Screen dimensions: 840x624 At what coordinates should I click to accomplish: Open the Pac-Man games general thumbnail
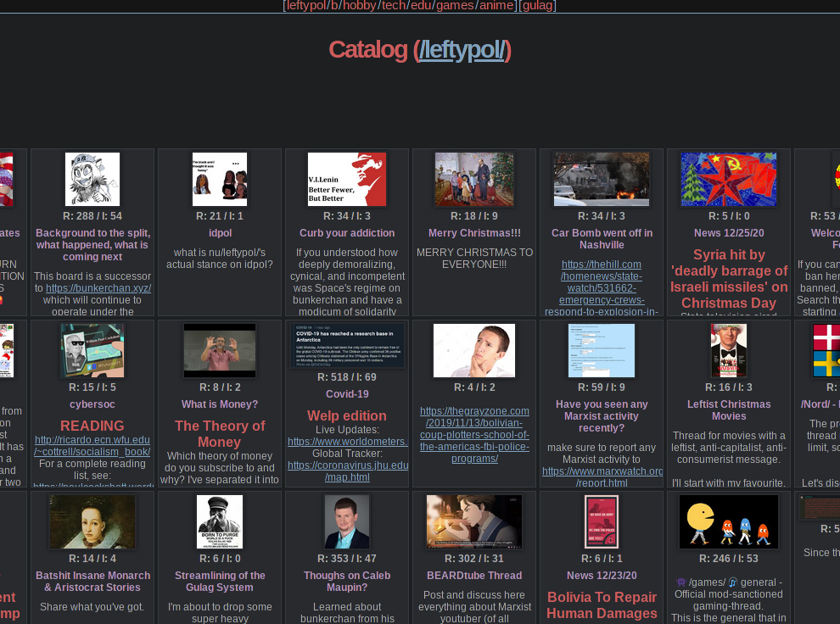click(x=728, y=521)
